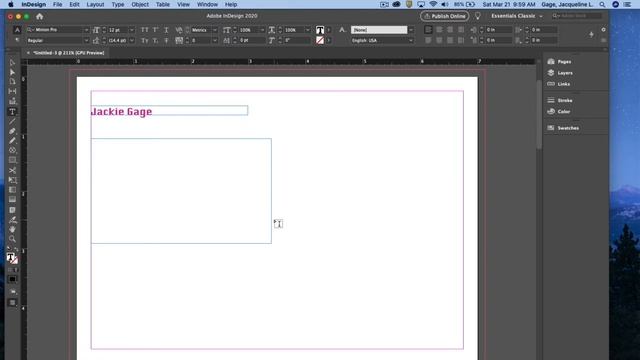This screenshot has height=360, width=640.
Task: Select the Line tool
Action: pos(12,121)
